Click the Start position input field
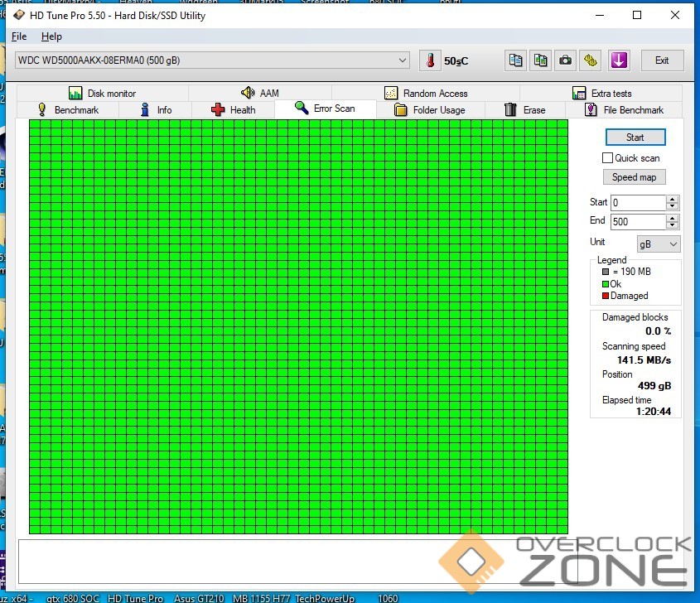This screenshot has height=603, width=700. pos(639,203)
